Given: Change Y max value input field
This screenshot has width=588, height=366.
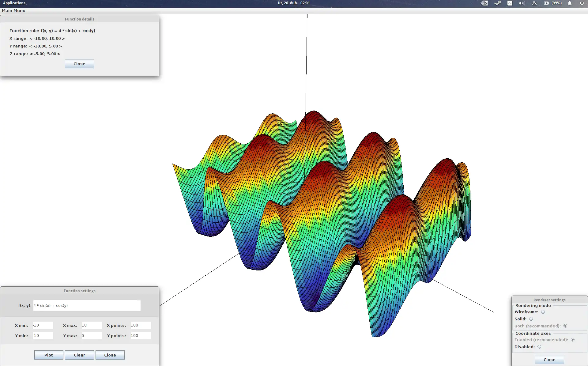Looking at the screenshot, I should pyautogui.click(x=90, y=335).
